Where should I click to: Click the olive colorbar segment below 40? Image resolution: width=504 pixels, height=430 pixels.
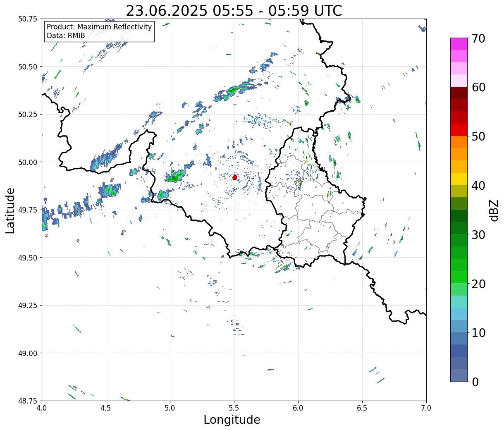[x=459, y=191]
